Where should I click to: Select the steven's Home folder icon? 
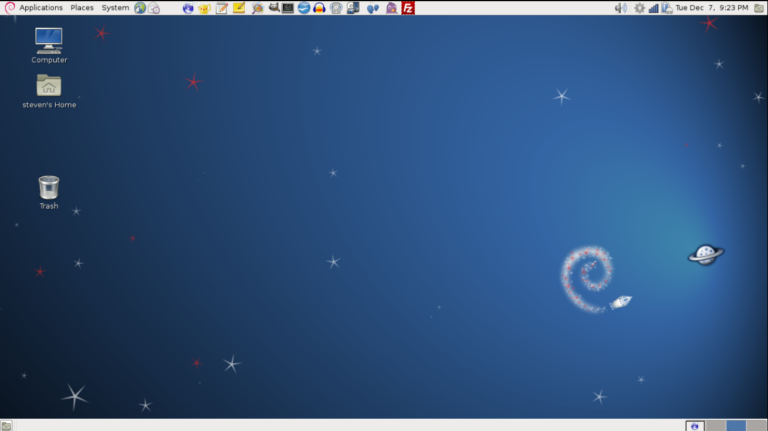pyautogui.click(x=49, y=91)
